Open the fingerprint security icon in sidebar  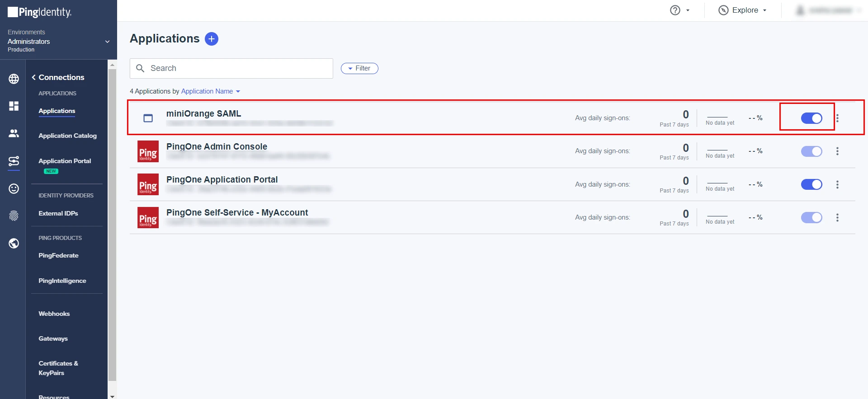click(14, 216)
